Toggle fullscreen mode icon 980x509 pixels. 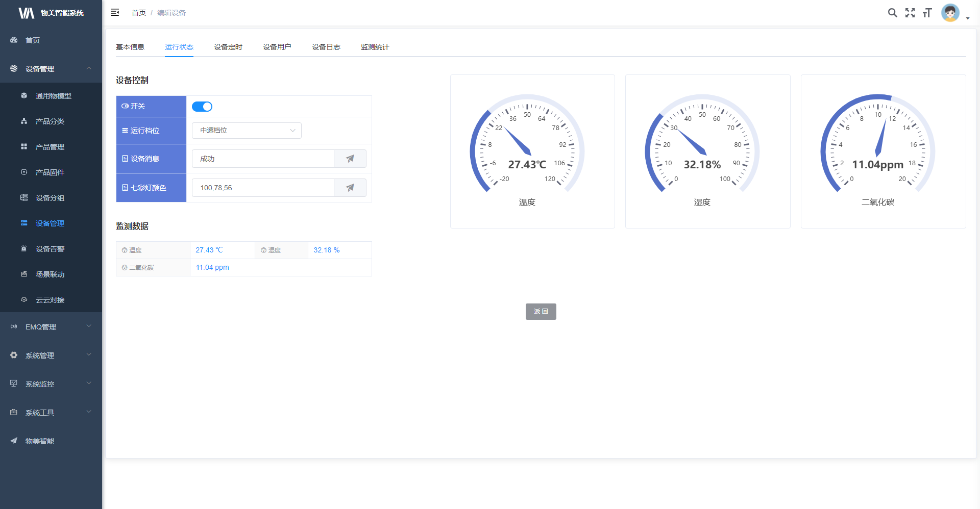pyautogui.click(x=910, y=13)
